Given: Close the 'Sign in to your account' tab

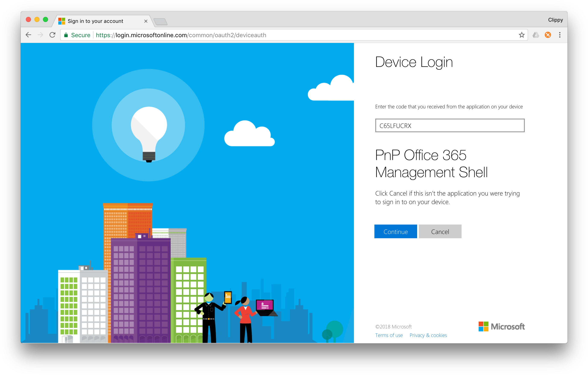Looking at the screenshot, I should (146, 21).
